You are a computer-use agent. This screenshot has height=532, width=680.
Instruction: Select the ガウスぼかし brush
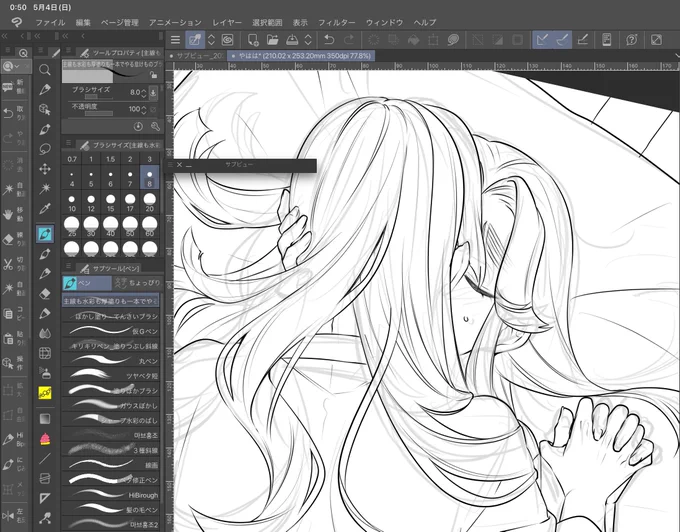point(111,405)
